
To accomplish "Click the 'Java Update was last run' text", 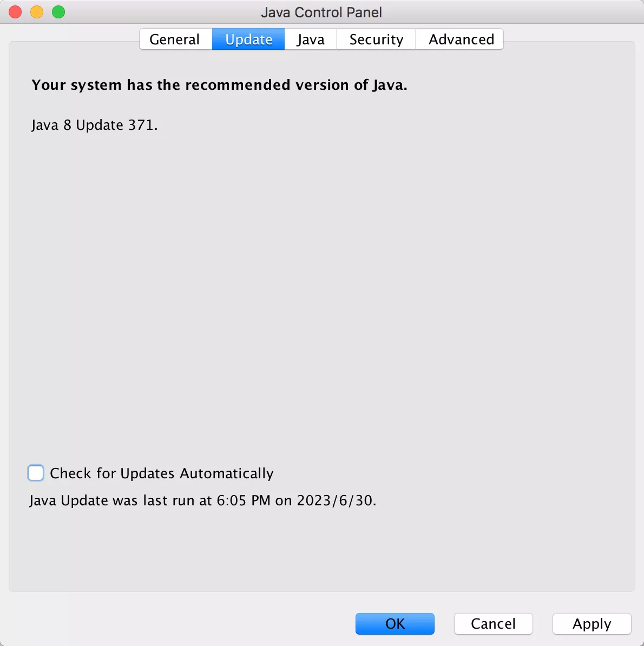I will (203, 500).
